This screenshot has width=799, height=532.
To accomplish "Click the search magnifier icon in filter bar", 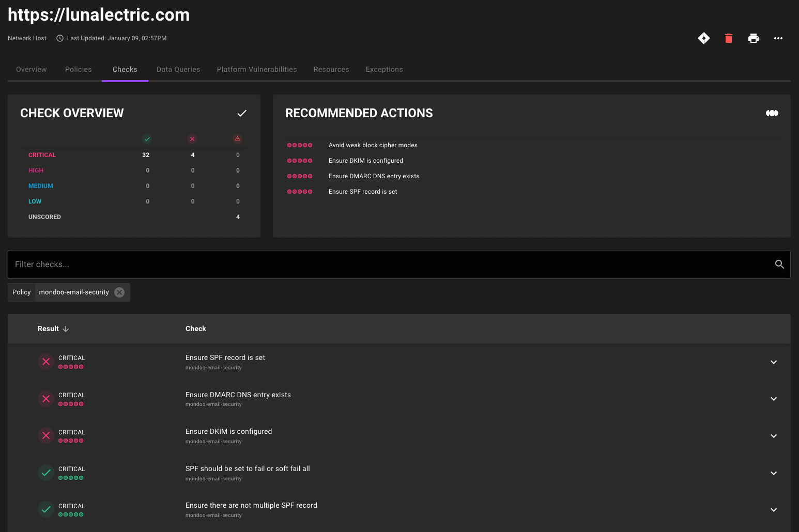I will point(779,264).
